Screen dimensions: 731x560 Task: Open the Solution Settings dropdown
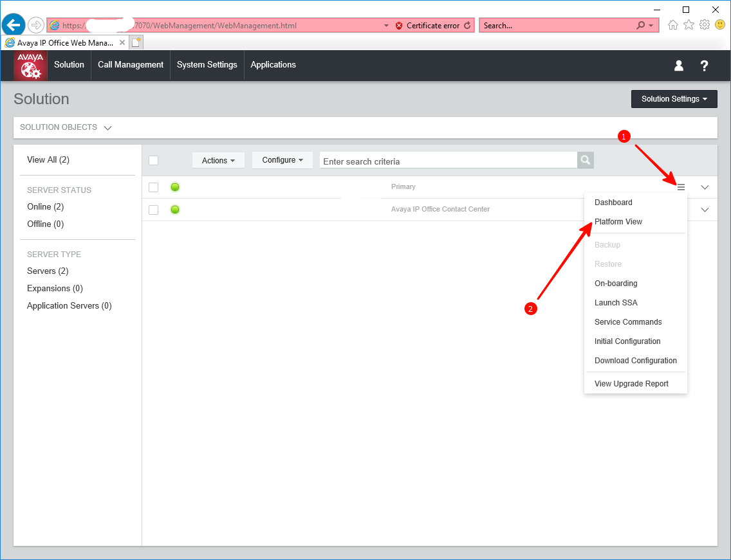(674, 99)
